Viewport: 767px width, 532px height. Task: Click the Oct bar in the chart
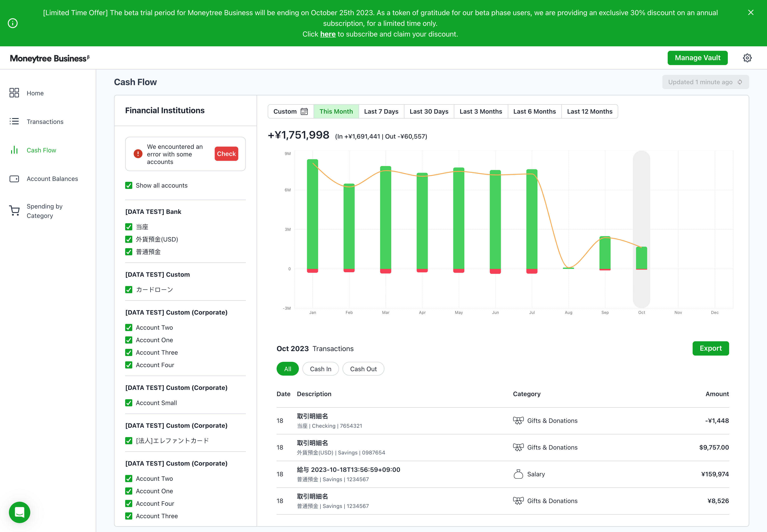tap(641, 258)
